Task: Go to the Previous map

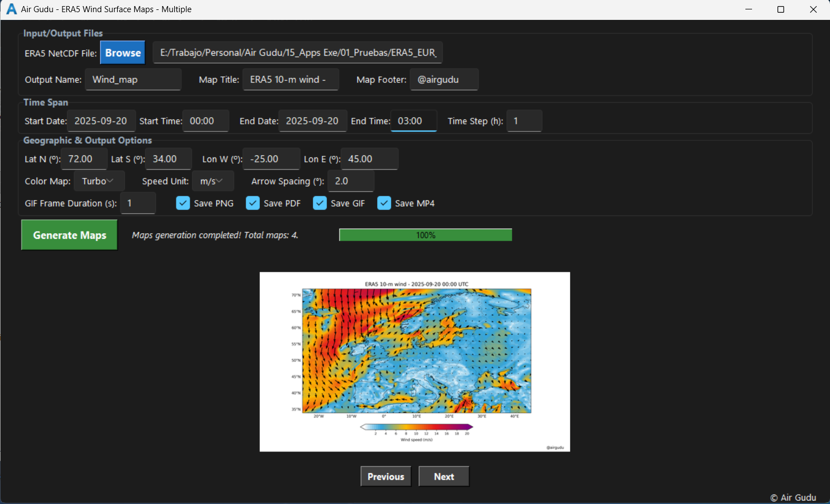Action: point(386,477)
